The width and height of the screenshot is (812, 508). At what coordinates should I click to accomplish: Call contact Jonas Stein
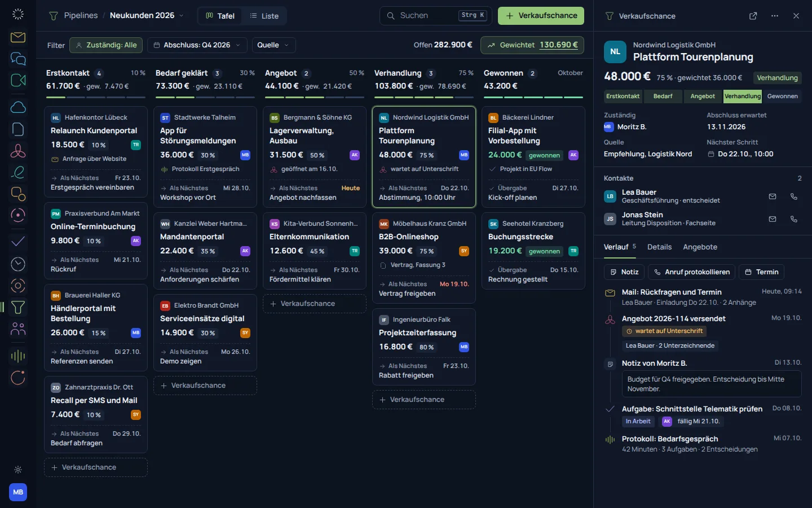point(794,219)
